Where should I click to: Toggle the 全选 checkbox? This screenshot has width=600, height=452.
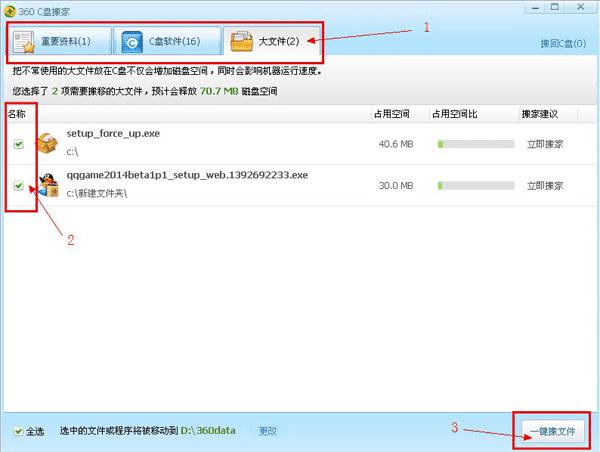[x=18, y=431]
